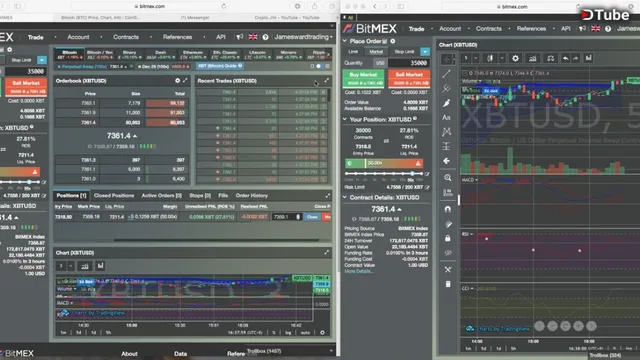Collapse the Place Order section

[x=344, y=41]
